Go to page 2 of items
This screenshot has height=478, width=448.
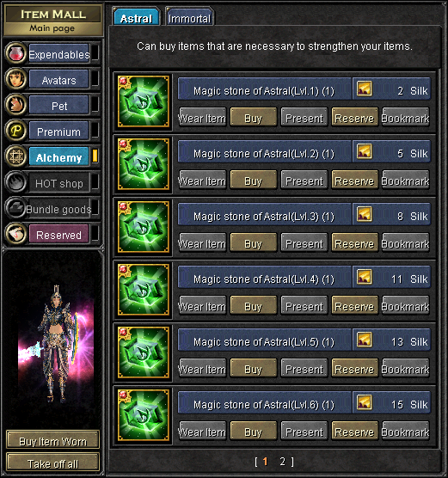coord(282,462)
